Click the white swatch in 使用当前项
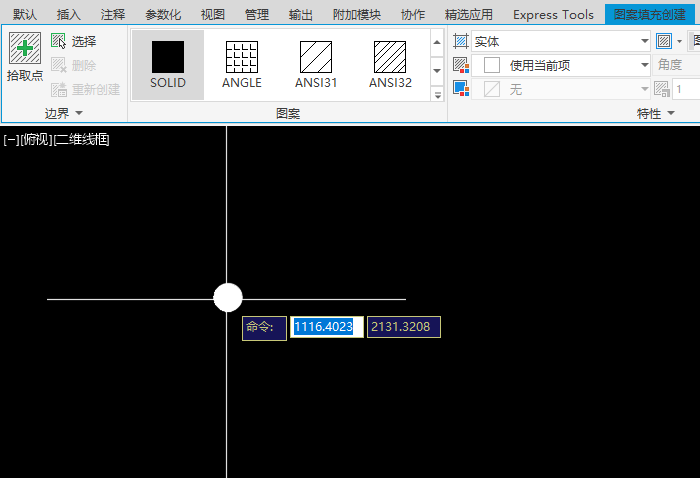Viewport: 700px width, 478px height. click(x=492, y=66)
